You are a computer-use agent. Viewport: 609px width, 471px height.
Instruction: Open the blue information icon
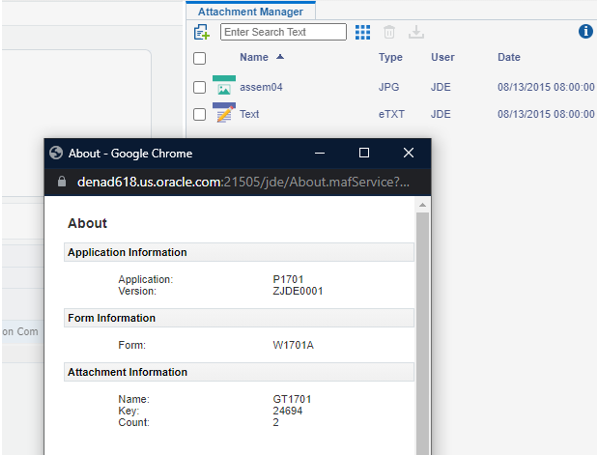(x=585, y=31)
